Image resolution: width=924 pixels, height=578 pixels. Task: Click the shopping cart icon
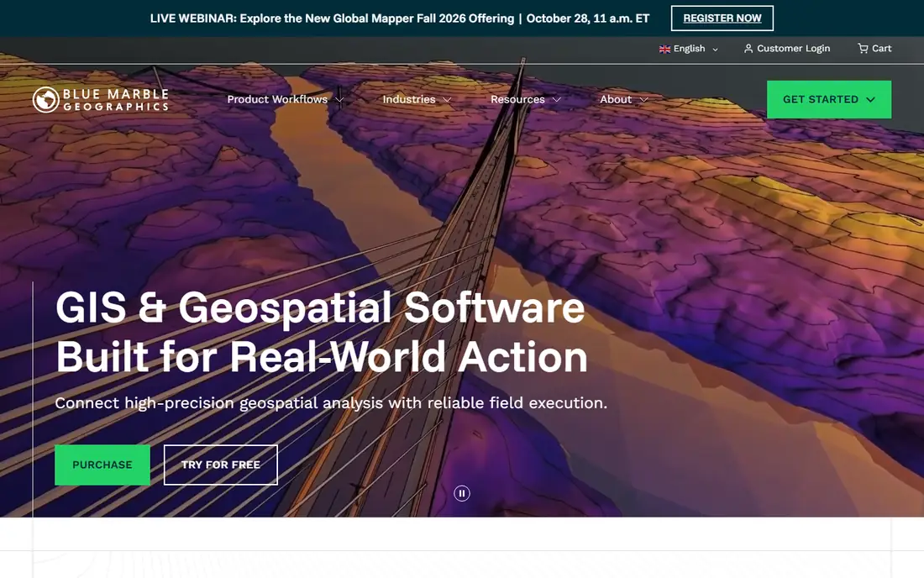pos(863,49)
